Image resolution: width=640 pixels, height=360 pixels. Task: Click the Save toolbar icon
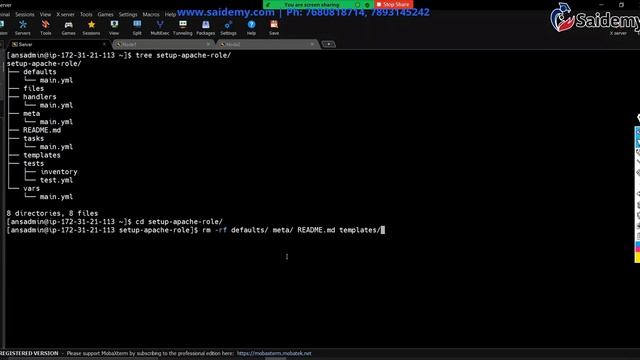pos(274,27)
